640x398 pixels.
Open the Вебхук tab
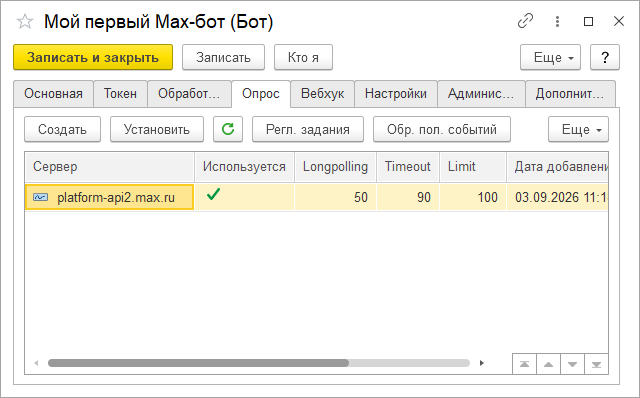click(x=322, y=94)
